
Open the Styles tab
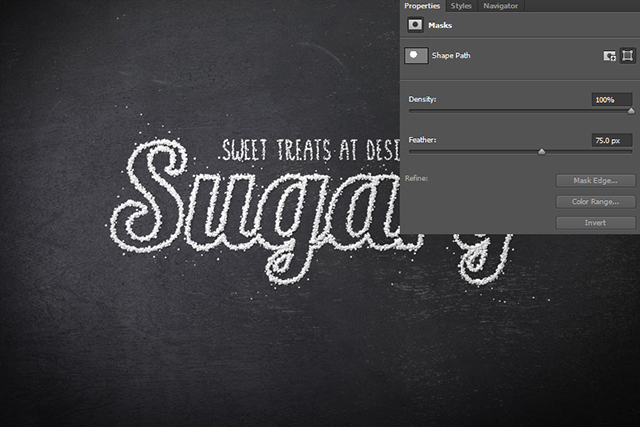coord(461,6)
